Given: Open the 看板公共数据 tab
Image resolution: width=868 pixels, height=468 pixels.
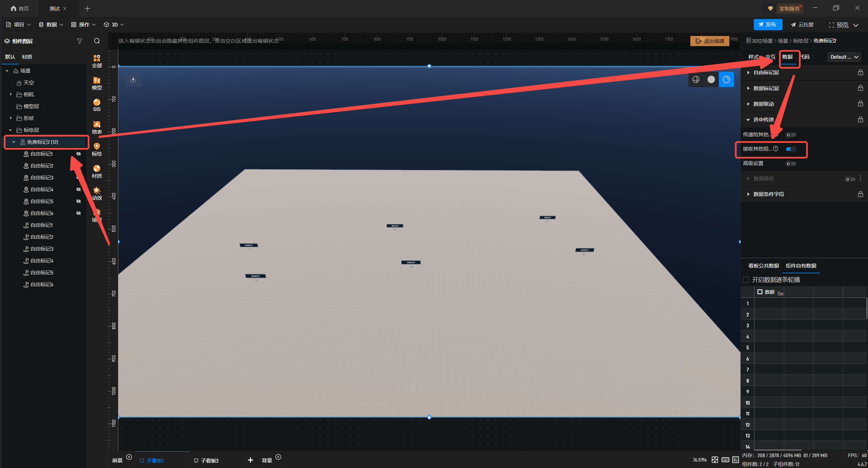Looking at the screenshot, I should click(764, 266).
